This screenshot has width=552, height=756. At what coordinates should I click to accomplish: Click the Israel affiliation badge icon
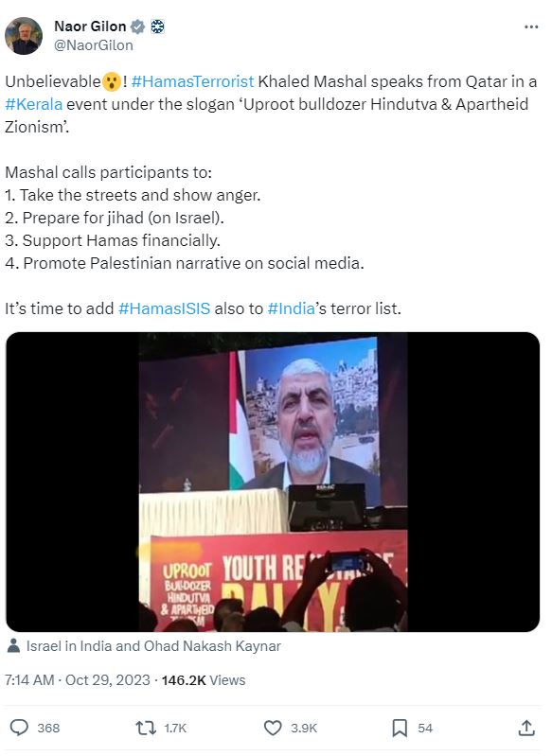pos(158,26)
